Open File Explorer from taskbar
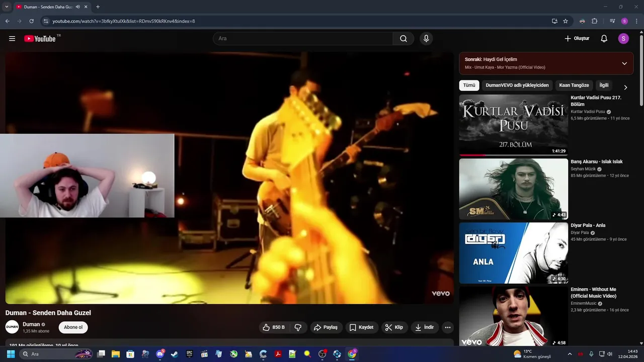Screen dimensions: 644x362 (115, 354)
